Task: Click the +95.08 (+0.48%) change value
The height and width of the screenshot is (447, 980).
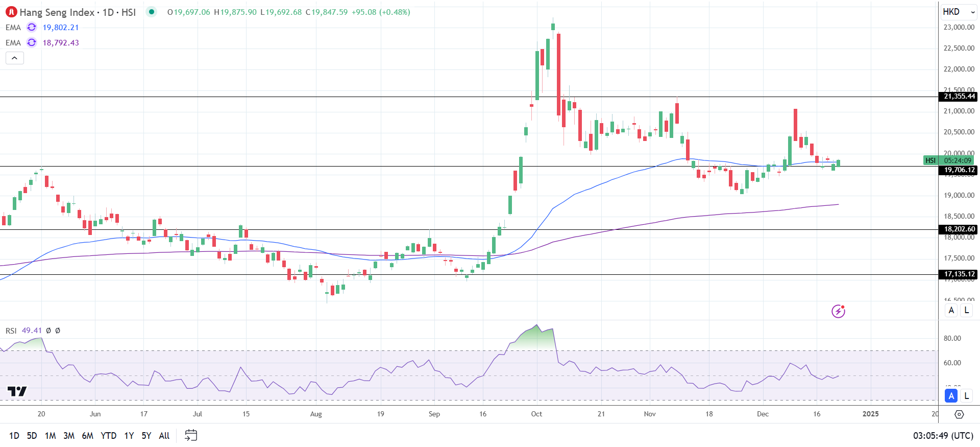Action: [x=381, y=12]
